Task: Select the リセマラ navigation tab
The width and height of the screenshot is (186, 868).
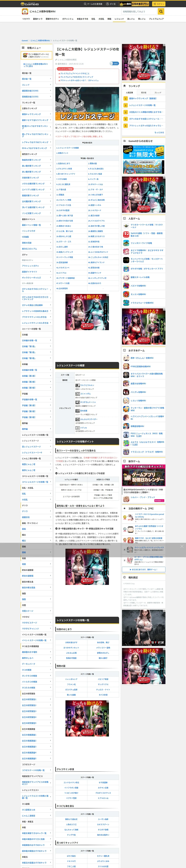Action: [x=26, y=19]
